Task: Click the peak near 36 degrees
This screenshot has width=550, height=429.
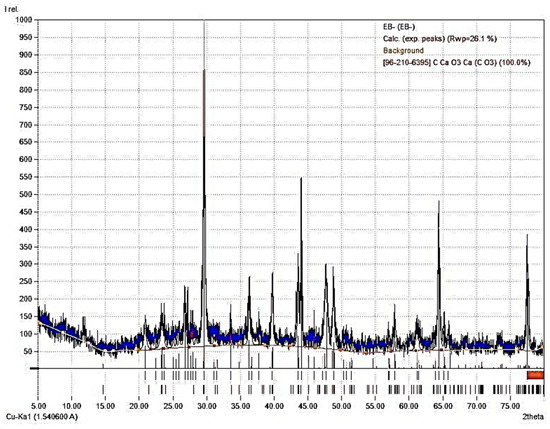Action: pos(249,278)
